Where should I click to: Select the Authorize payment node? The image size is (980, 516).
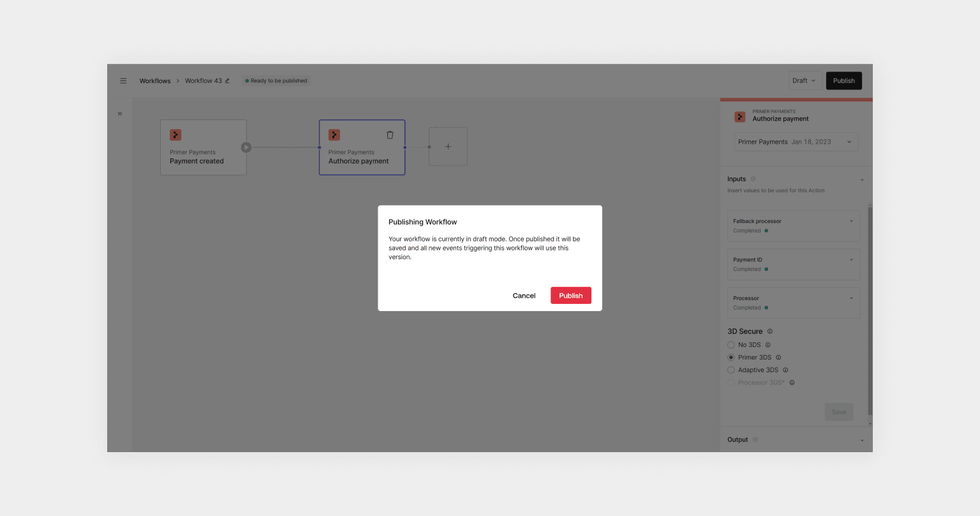pyautogui.click(x=362, y=148)
